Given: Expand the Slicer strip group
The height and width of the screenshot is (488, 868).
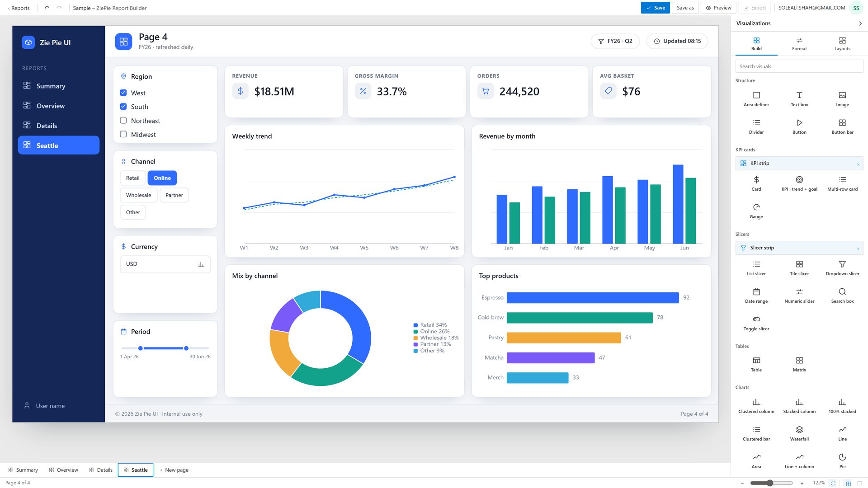Looking at the screenshot, I should coord(799,248).
